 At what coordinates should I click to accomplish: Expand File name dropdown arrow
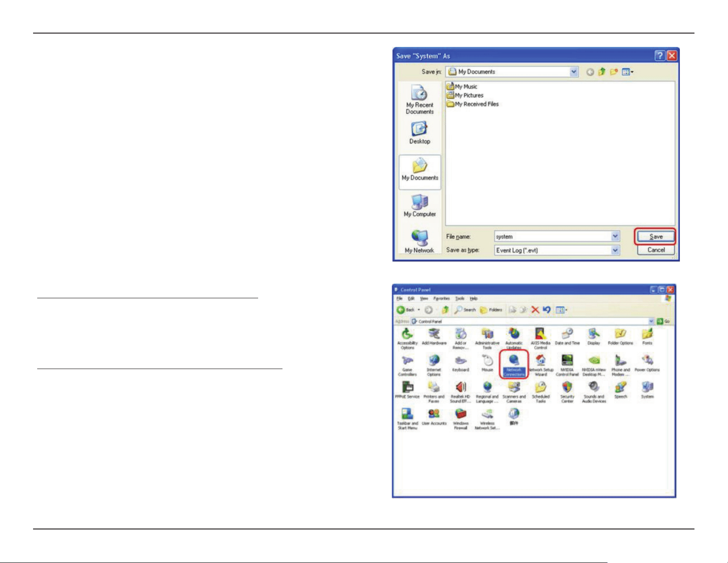[615, 236]
